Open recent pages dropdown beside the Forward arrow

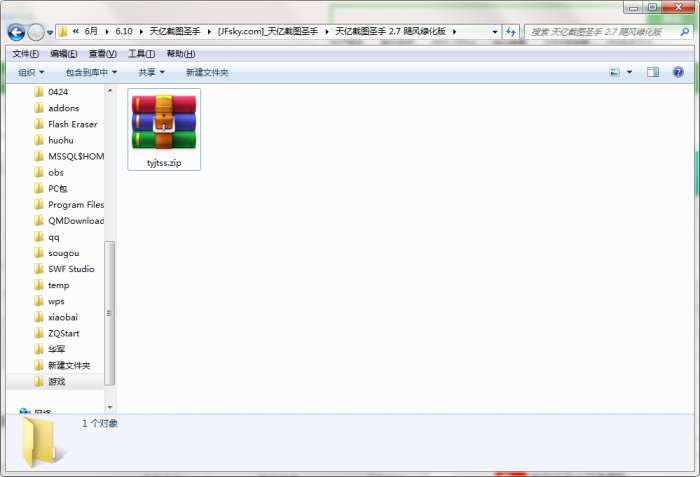point(50,33)
